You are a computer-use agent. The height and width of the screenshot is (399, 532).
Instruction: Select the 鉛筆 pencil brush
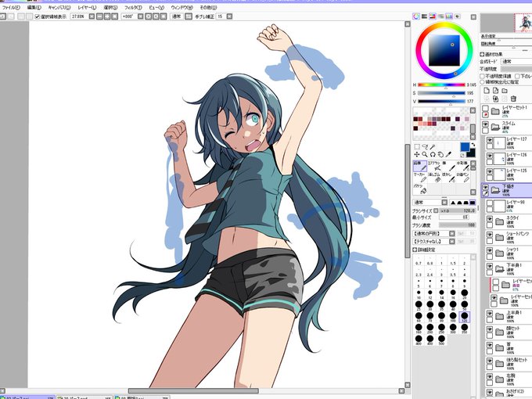point(419,166)
